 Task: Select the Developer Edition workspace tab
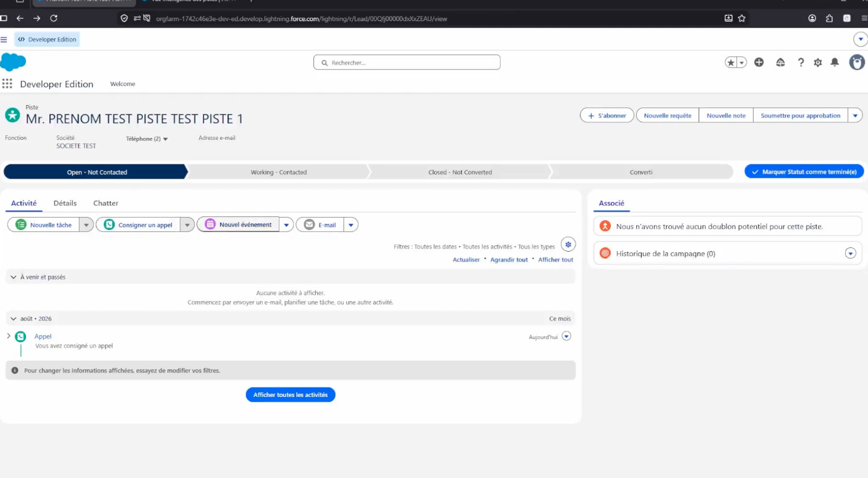(47, 40)
